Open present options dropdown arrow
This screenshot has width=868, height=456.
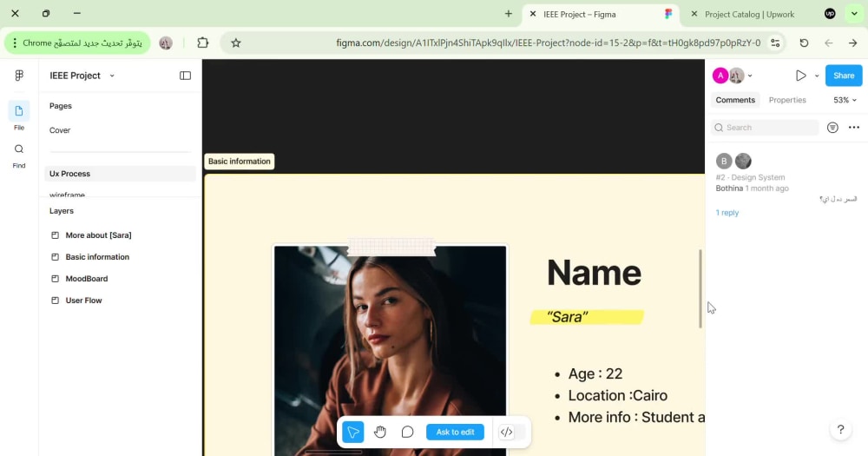[817, 76]
